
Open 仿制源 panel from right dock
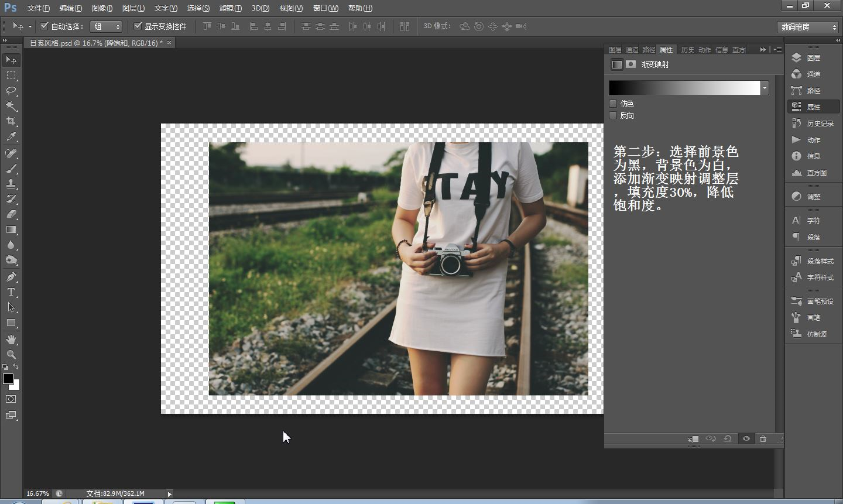pyautogui.click(x=813, y=334)
